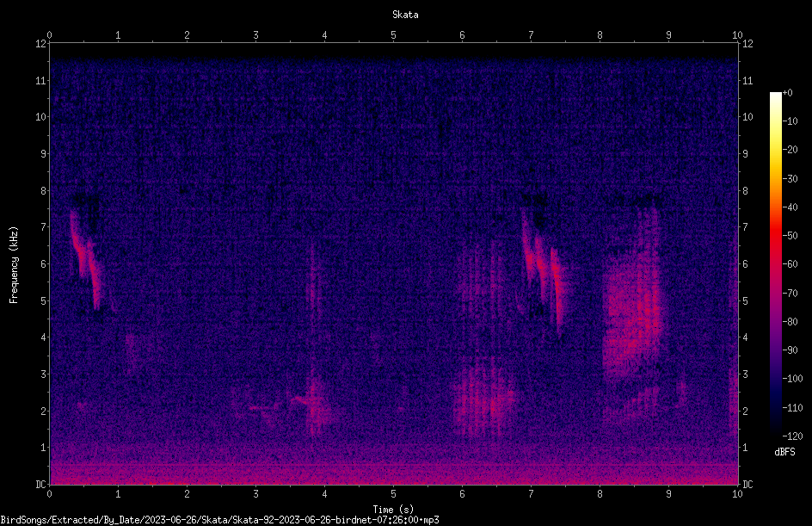Click the '10' tick on bottom time axis
This screenshot has width=812, height=526.
click(x=737, y=494)
